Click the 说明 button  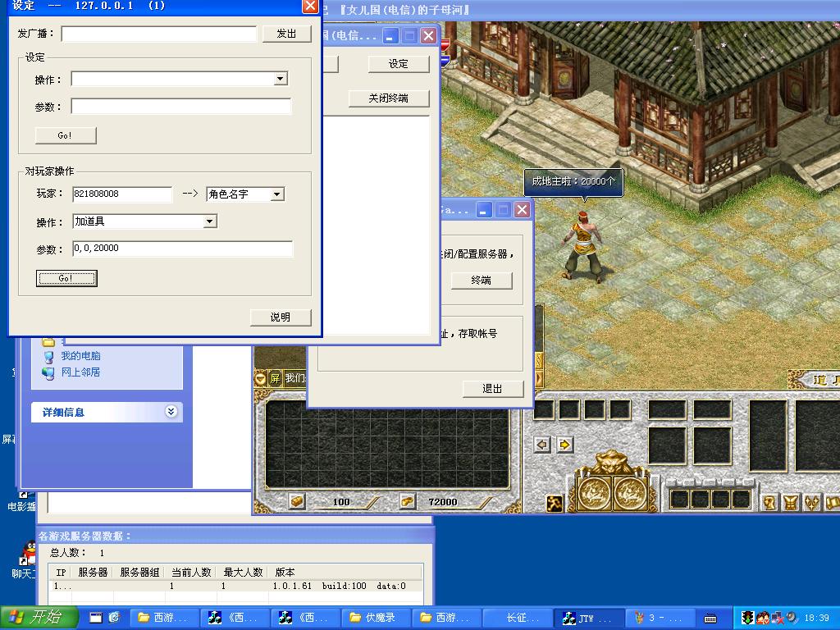point(281,317)
